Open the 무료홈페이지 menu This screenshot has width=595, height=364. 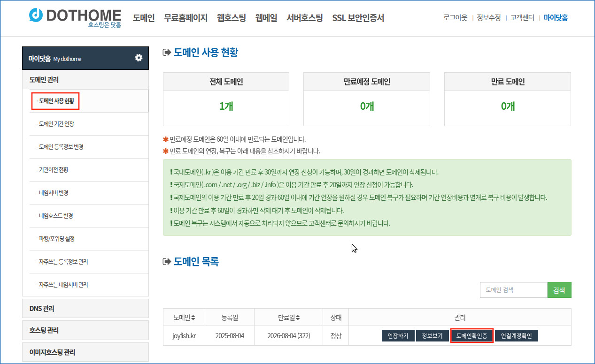pyautogui.click(x=185, y=18)
